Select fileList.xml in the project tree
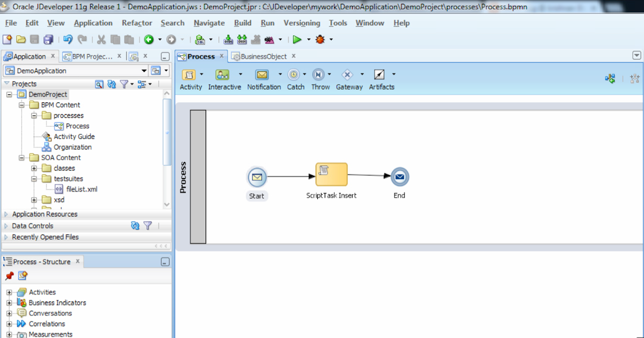The image size is (644, 338). pyautogui.click(x=82, y=189)
